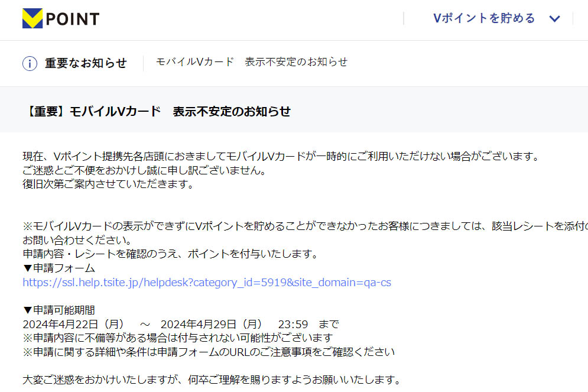The width and height of the screenshot is (588, 392).
Task: Click the ※申請内容に不備等がある場合 note
Action: [178, 338]
